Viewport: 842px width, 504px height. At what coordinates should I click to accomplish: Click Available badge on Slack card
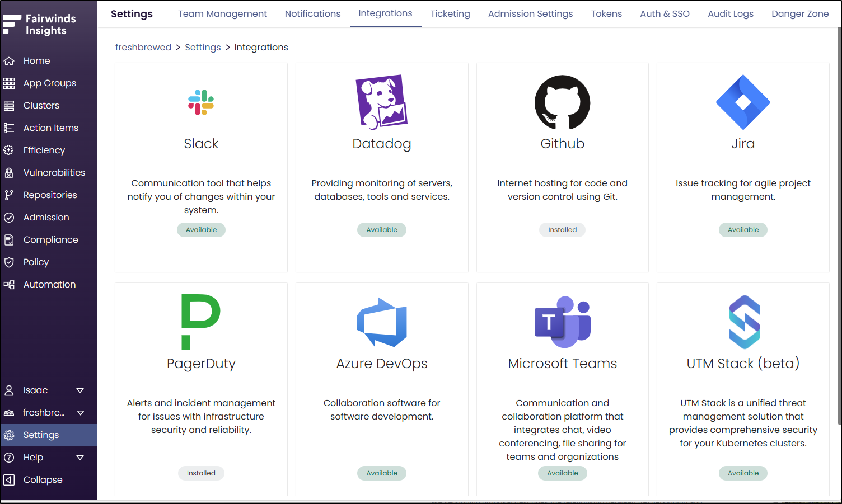coord(201,230)
